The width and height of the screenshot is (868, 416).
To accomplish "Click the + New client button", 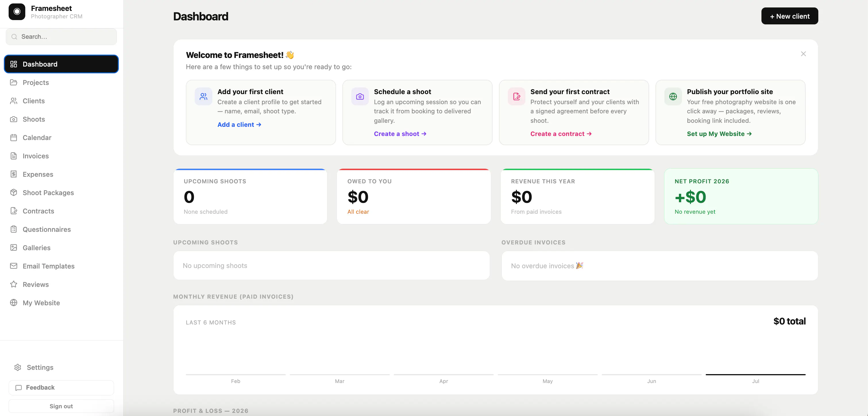I will point(790,16).
